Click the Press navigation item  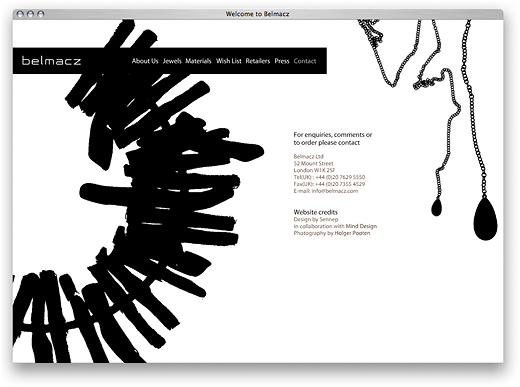pyautogui.click(x=282, y=61)
